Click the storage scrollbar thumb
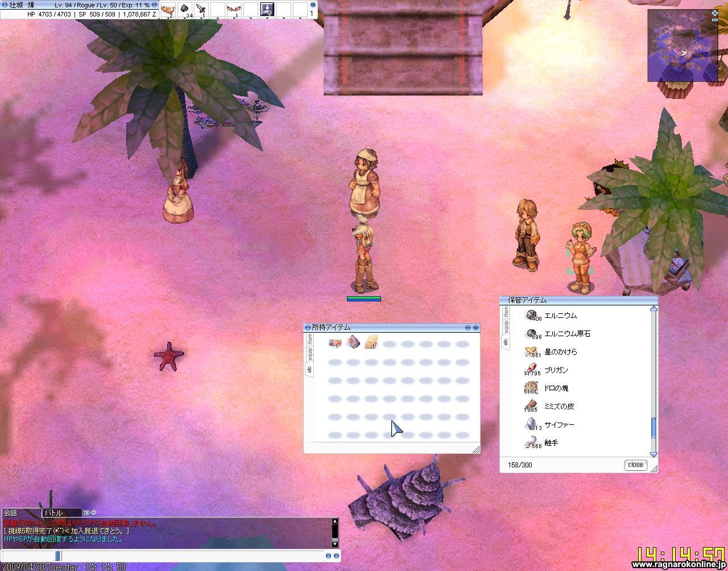The width and height of the screenshot is (728, 571). 653,428
